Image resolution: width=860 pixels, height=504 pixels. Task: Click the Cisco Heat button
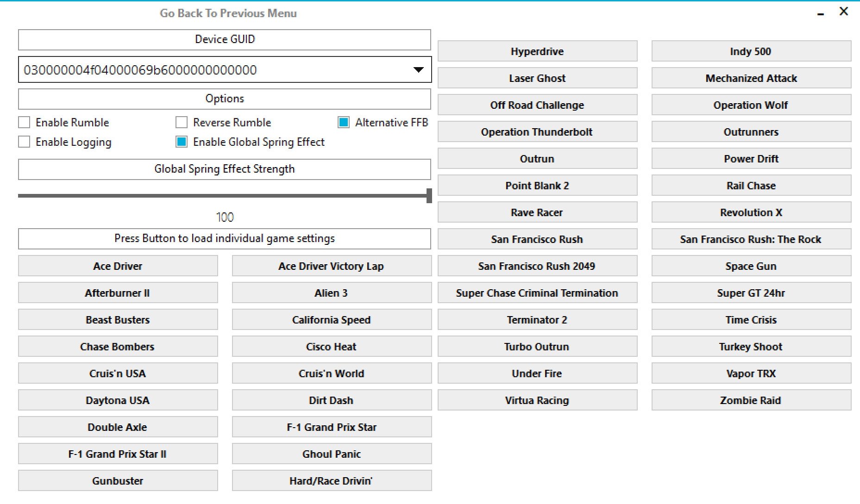332,347
